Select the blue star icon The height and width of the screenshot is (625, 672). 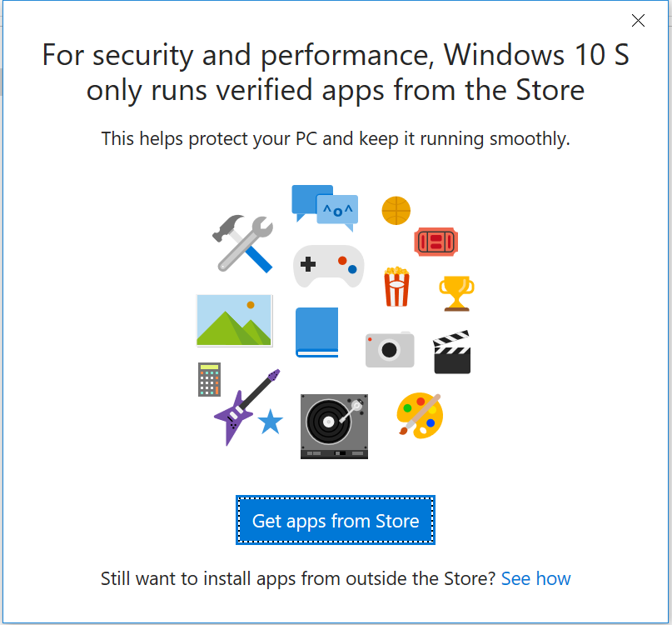coord(271,422)
